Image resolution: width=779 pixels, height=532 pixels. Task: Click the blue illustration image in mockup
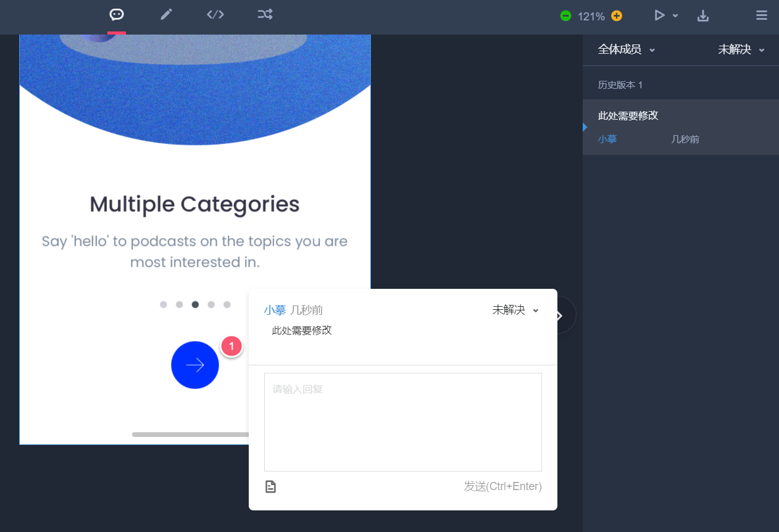click(195, 89)
